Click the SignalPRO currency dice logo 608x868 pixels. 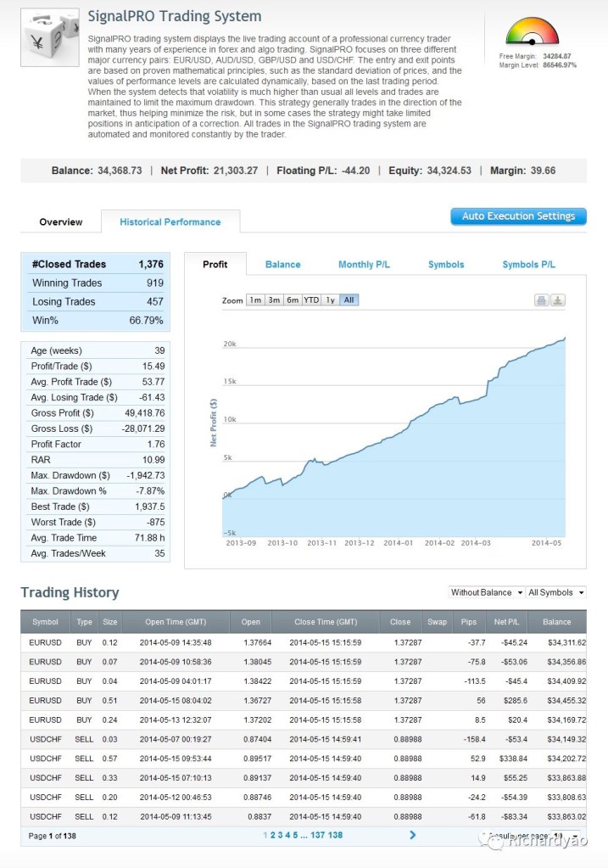coord(50,38)
